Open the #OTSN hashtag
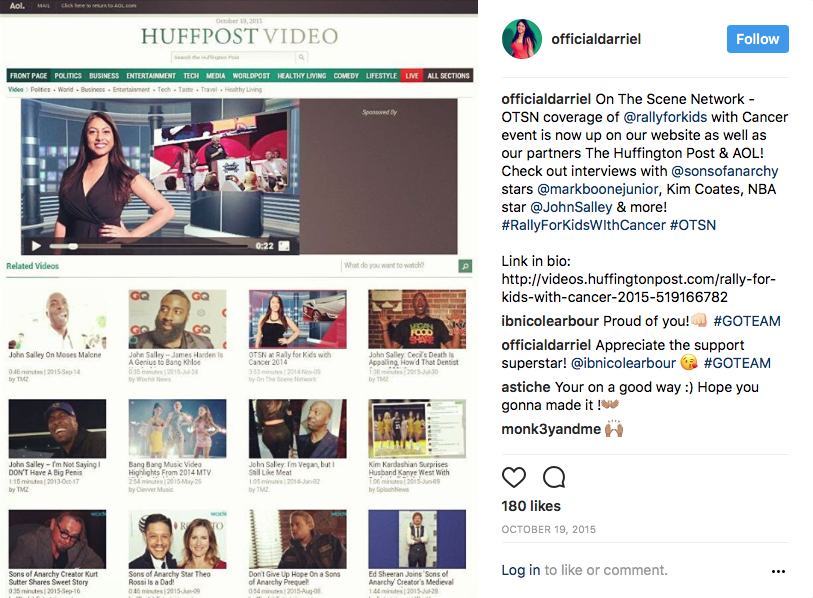813x598 pixels. 693,225
